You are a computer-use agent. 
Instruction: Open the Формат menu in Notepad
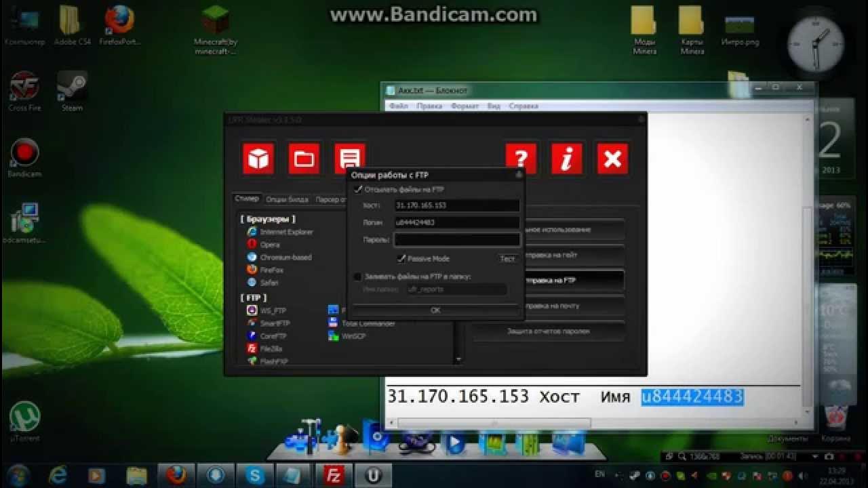pyautogui.click(x=465, y=106)
